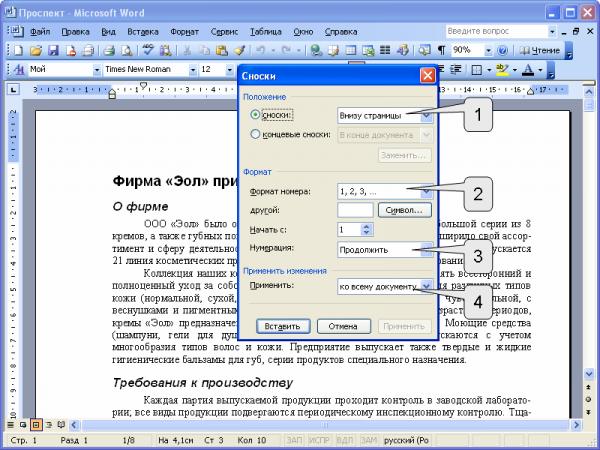Toggle the ЗАП status indicator
The height and width of the screenshot is (450, 600).
point(294,440)
